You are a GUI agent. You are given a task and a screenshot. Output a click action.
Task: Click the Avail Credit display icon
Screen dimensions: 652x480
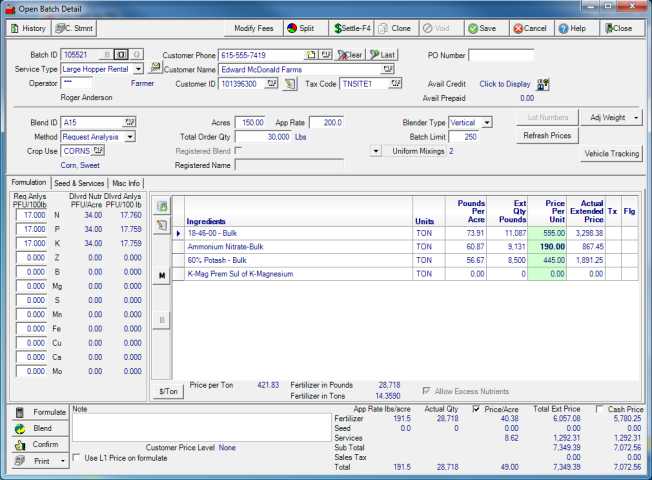coord(544,84)
